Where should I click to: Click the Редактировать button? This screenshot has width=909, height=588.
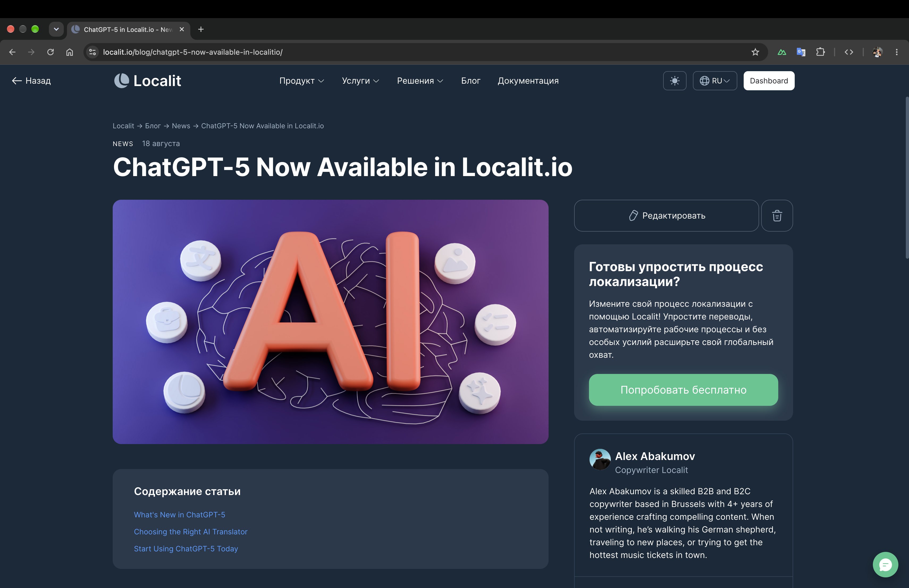point(667,216)
